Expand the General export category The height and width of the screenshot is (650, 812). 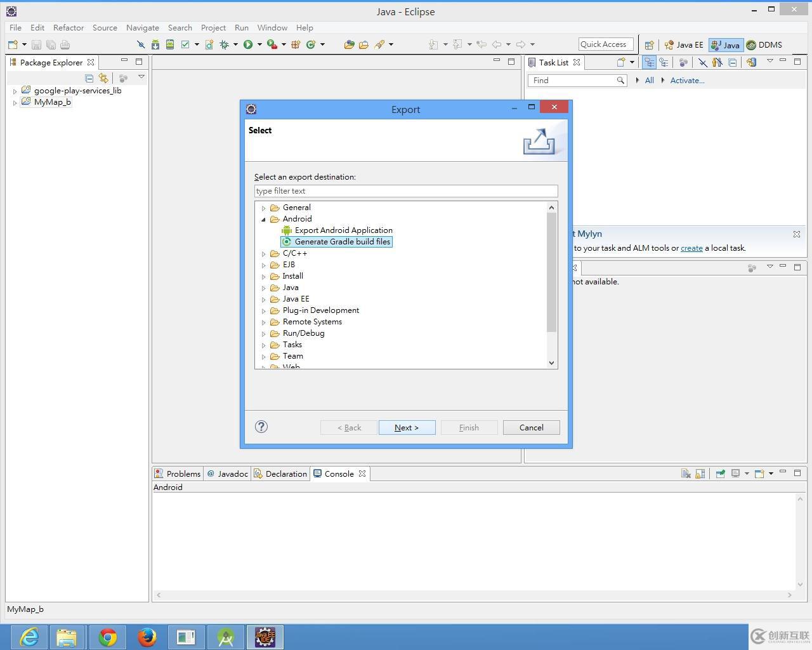(x=264, y=208)
